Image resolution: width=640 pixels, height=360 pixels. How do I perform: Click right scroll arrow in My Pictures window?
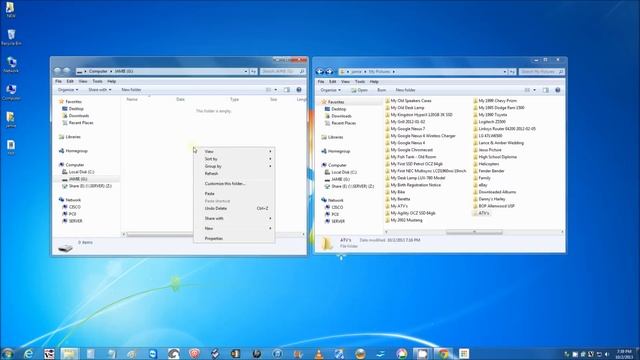click(x=562, y=232)
